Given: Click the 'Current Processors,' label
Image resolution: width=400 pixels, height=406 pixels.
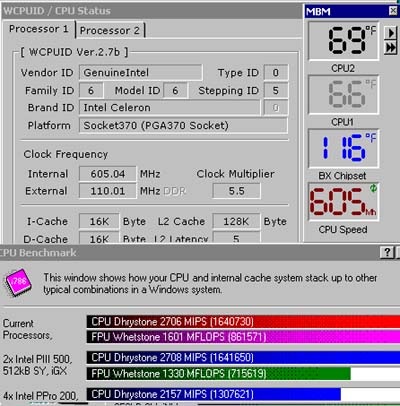Looking at the screenshot, I should coord(27,329).
